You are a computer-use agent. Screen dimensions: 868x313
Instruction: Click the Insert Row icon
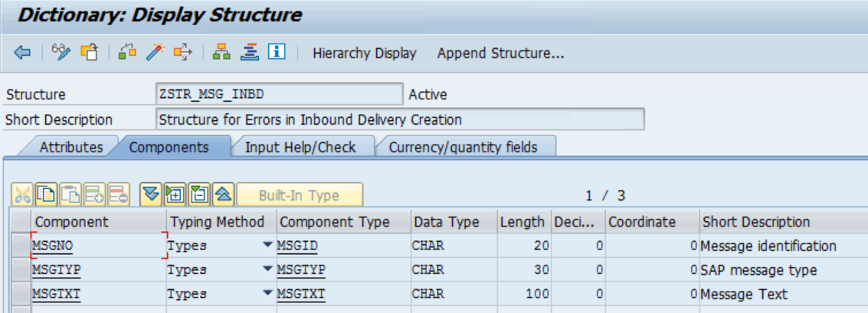point(95,194)
